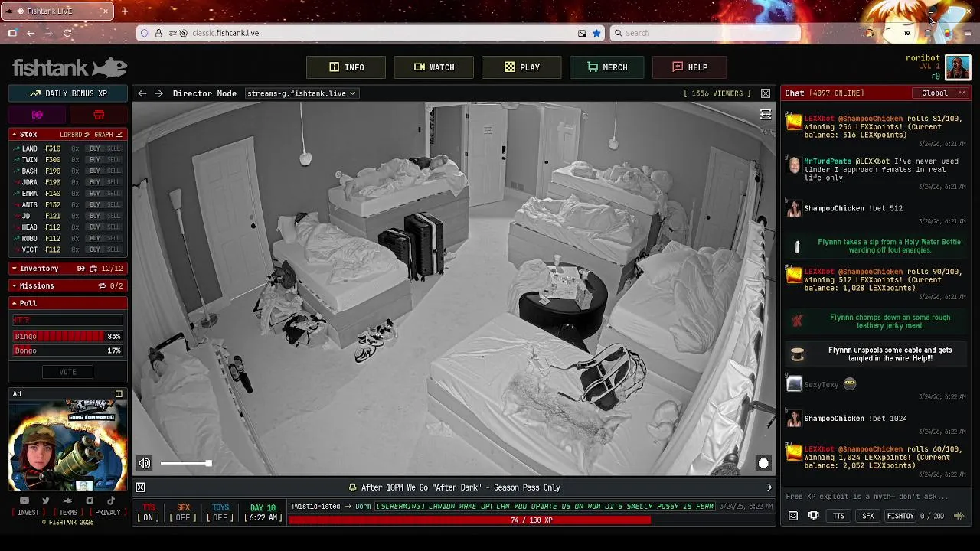The image size is (980, 551).
Task: Dismiss the After Dark announcement banner
Action: tap(140, 487)
